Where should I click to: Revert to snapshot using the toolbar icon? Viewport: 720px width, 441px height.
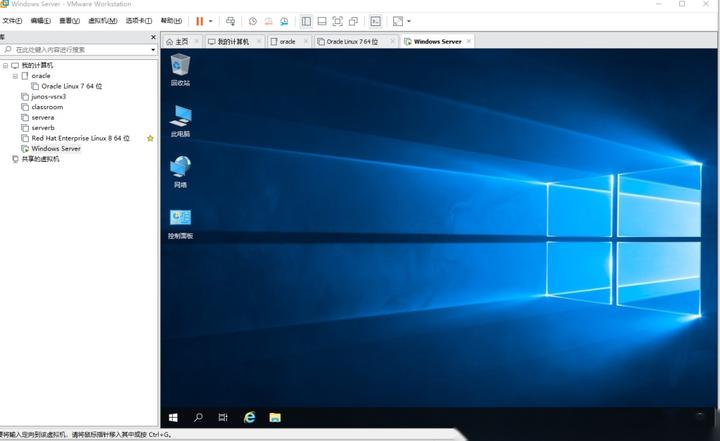[268, 21]
